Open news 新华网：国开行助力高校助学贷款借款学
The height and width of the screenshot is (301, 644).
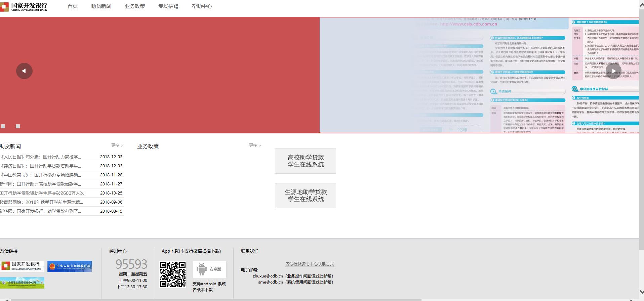click(x=41, y=184)
